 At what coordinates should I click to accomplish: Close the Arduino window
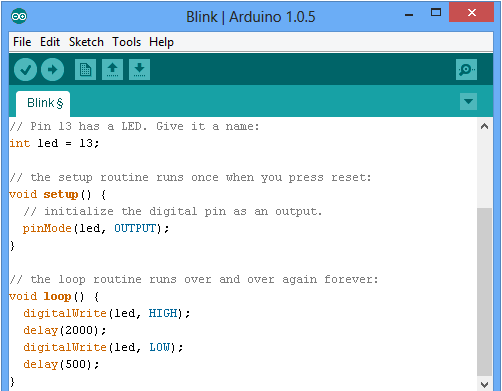pyautogui.click(x=472, y=13)
